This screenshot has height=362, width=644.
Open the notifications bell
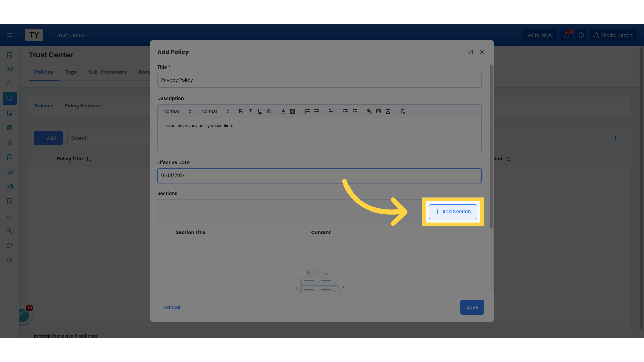(x=567, y=35)
